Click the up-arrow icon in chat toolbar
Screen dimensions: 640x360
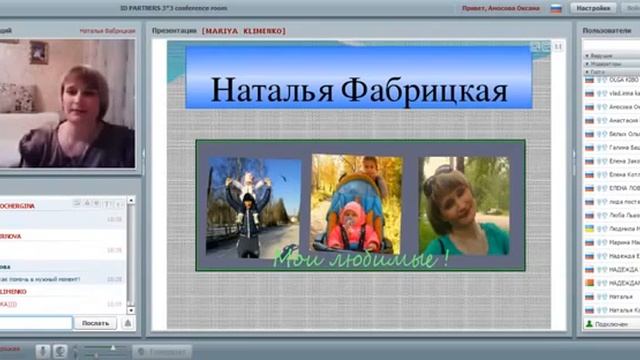[x=87, y=203]
